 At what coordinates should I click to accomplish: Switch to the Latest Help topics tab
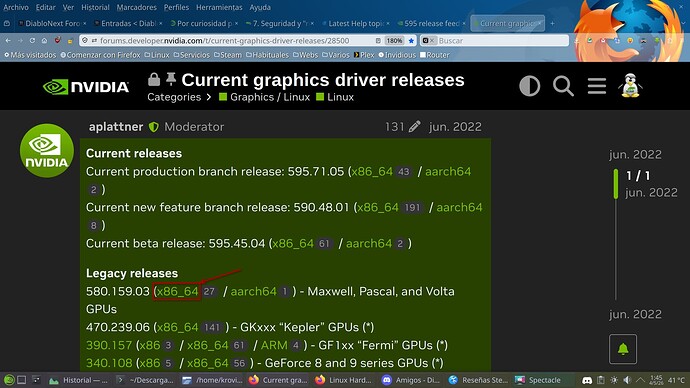point(356,23)
